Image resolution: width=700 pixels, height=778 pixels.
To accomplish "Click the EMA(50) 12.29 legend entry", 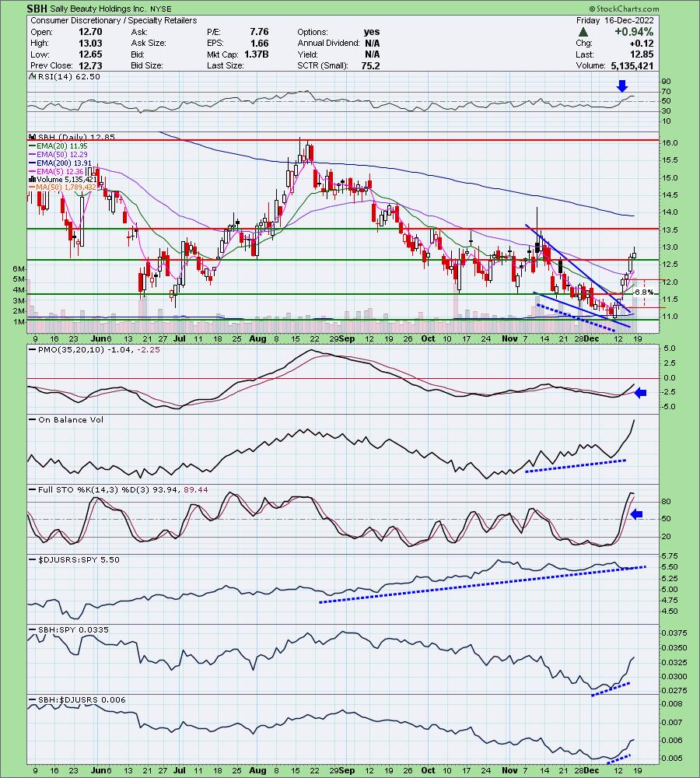I will click(x=62, y=154).
